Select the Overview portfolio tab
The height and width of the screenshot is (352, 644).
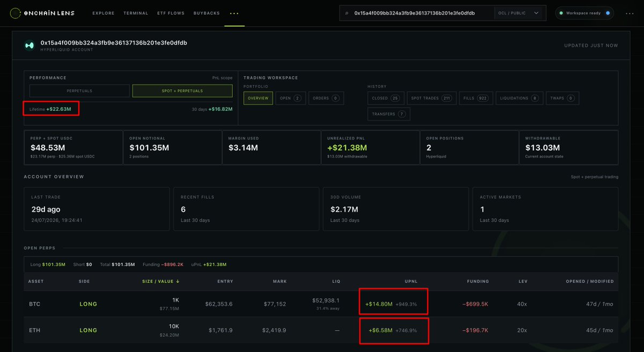tap(258, 98)
